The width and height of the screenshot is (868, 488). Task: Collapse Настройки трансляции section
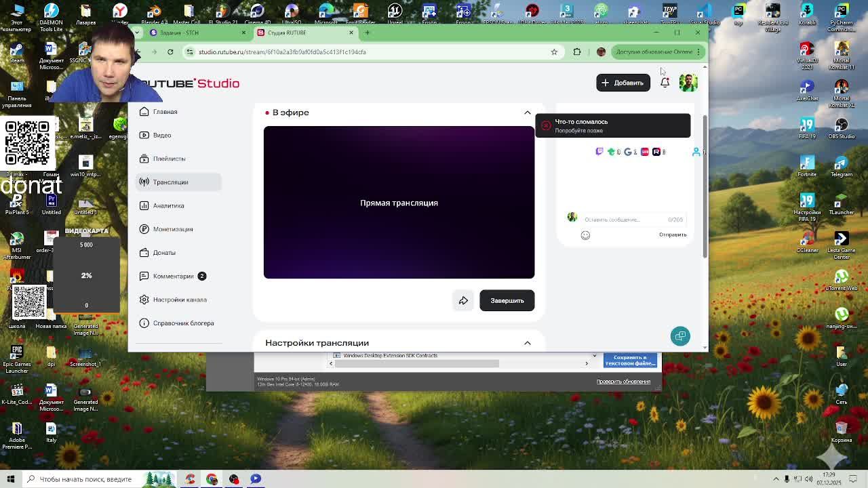pyautogui.click(x=527, y=343)
